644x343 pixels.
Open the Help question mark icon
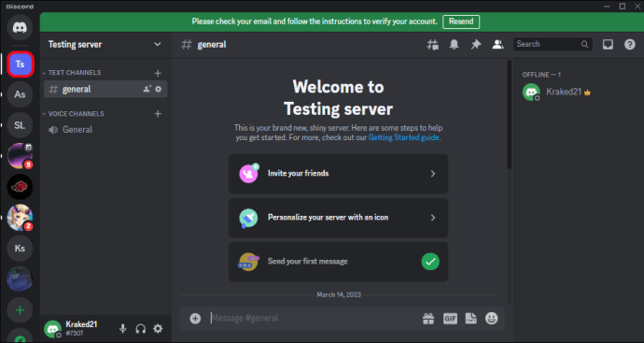click(630, 45)
